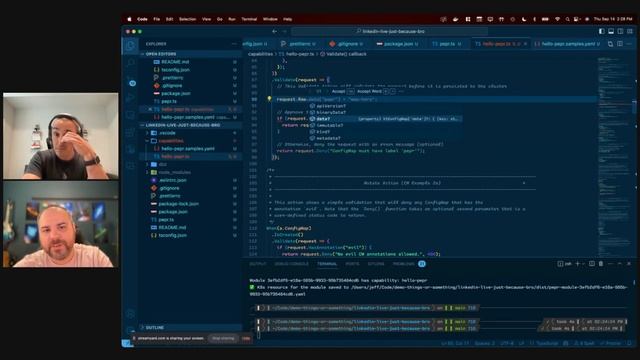
Task: Open the Search view in activity bar
Action: point(131,62)
